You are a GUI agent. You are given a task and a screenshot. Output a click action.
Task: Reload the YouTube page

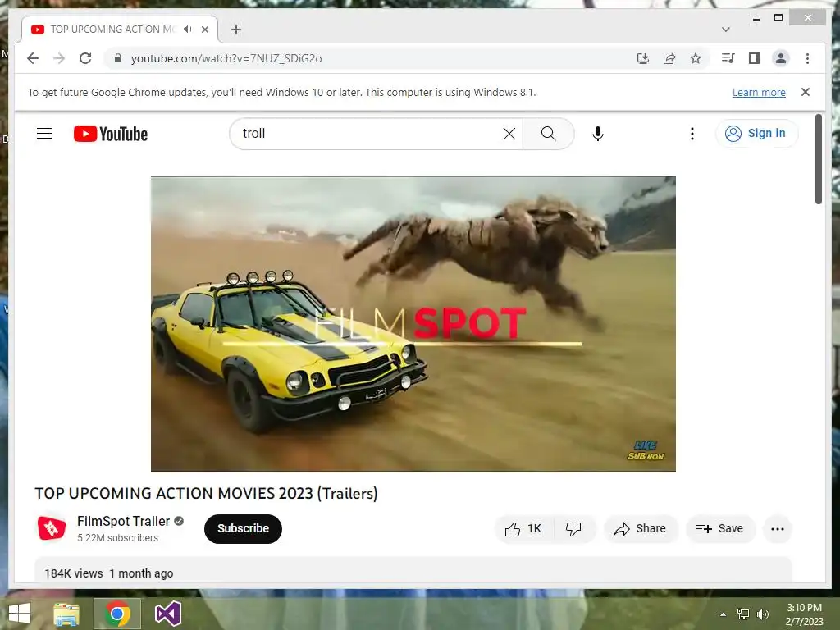click(85, 58)
